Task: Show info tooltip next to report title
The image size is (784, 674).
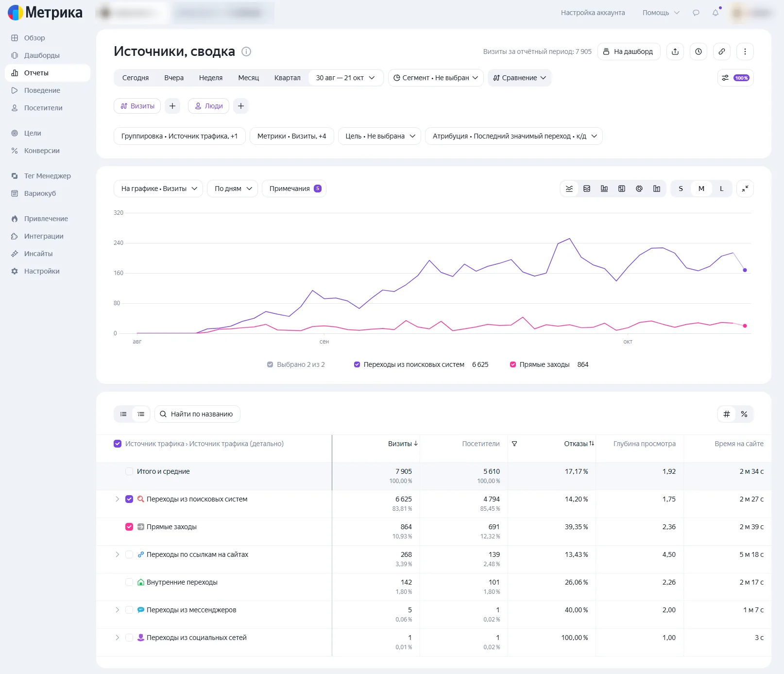Action: click(x=246, y=52)
